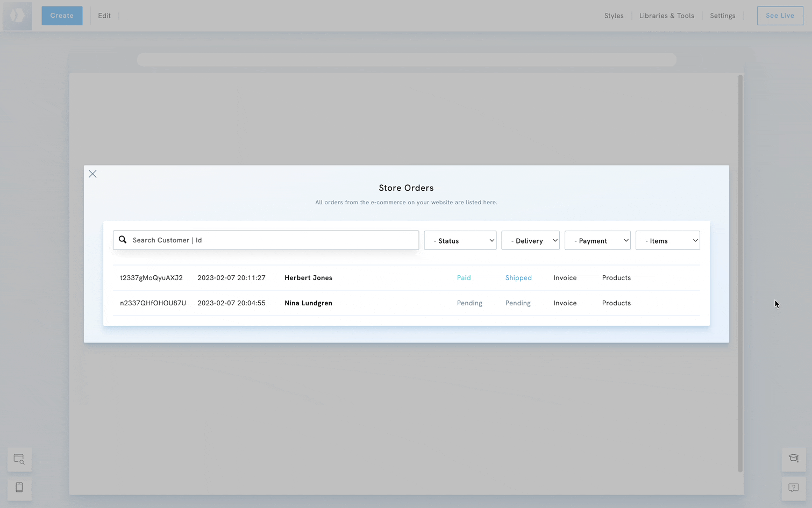The height and width of the screenshot is (508, 812).
Task: View Products for Nina Lundgren order
Action: coord(616,303)
